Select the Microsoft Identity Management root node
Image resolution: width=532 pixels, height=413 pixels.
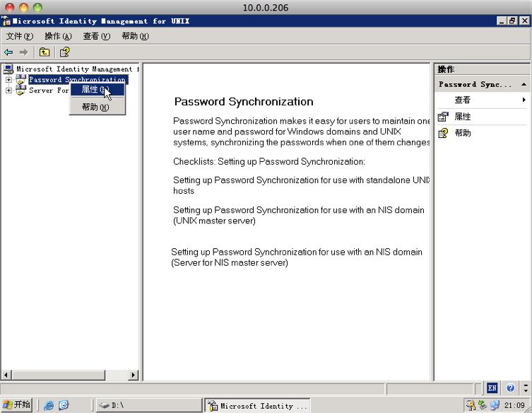click(77, 69)
